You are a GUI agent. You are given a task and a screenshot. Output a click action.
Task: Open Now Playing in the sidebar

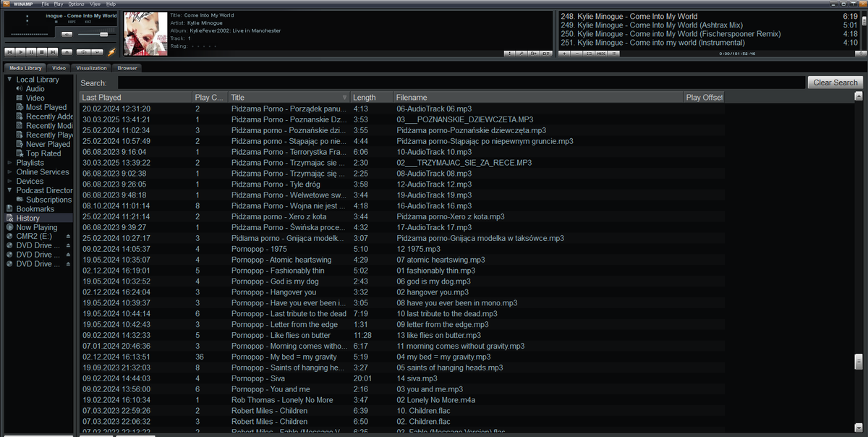(37, 227)
